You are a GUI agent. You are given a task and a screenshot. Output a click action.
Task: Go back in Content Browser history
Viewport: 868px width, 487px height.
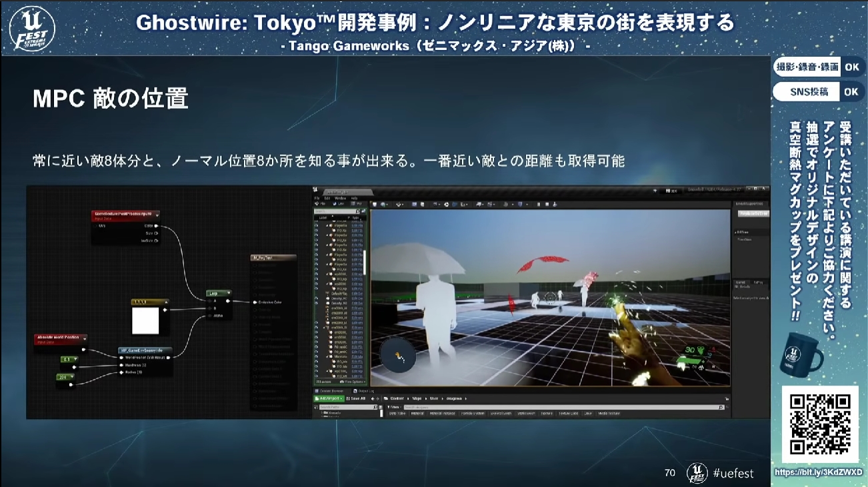point(373,398)
